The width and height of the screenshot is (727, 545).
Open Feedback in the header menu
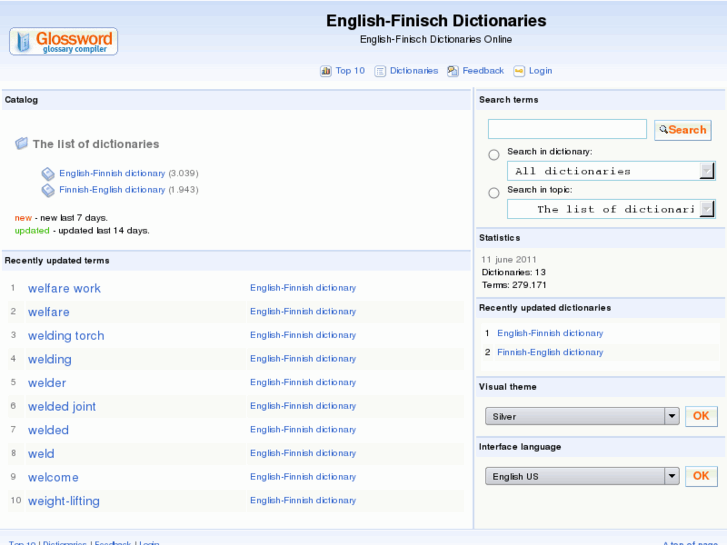[483, 71]
